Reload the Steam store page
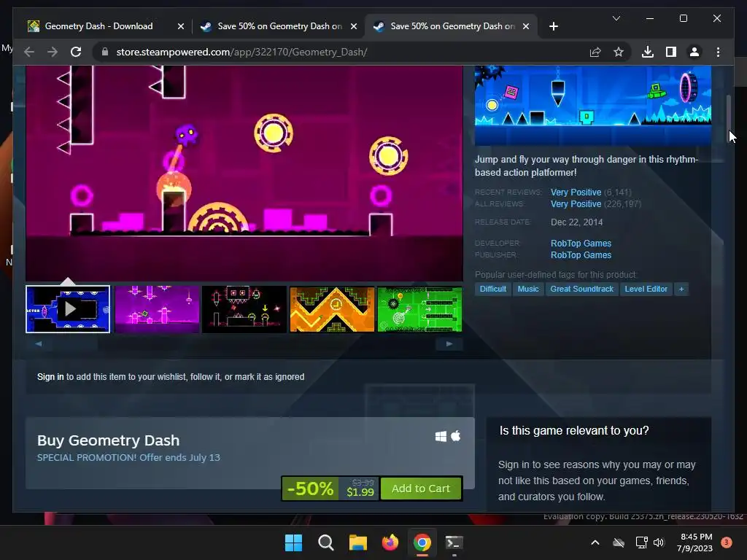Screen dimensions: 747x560 tap(76, 52)
